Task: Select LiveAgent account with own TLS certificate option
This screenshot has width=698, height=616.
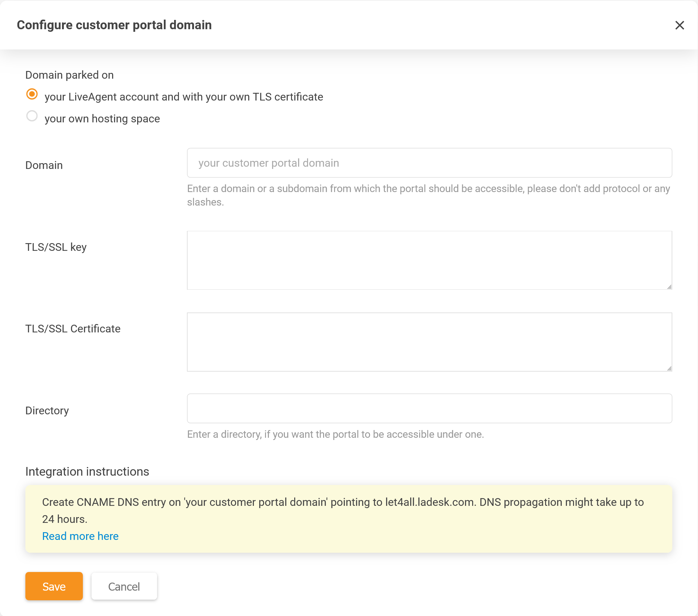Action: (x=32, y=94)
